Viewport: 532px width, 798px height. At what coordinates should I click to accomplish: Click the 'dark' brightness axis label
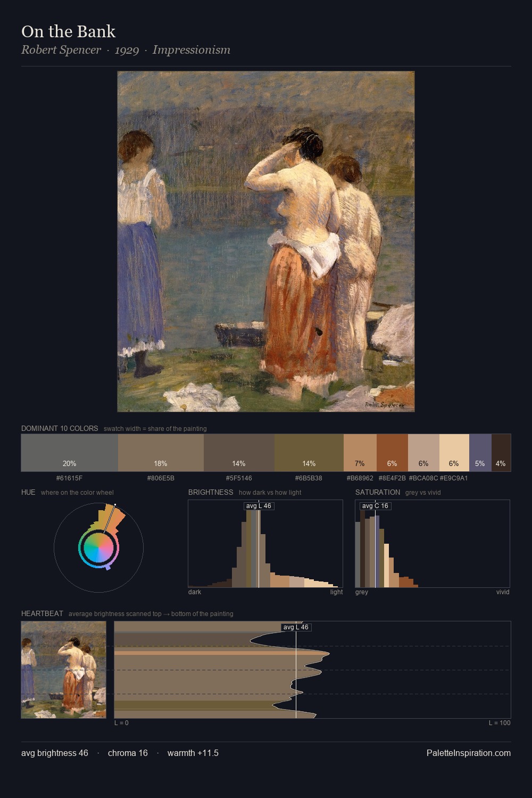195,592
